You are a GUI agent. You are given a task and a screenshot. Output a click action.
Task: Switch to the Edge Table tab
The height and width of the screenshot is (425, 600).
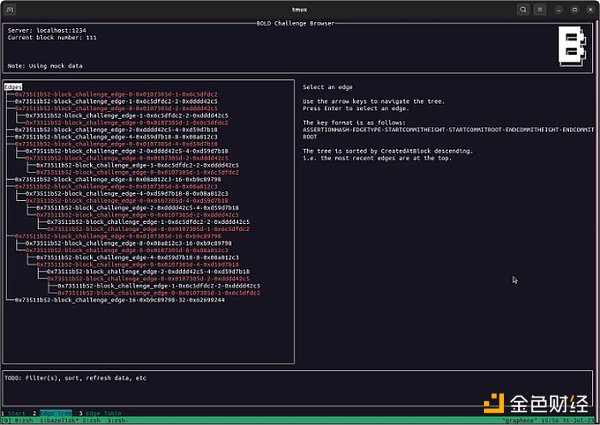tap(101, 413)
